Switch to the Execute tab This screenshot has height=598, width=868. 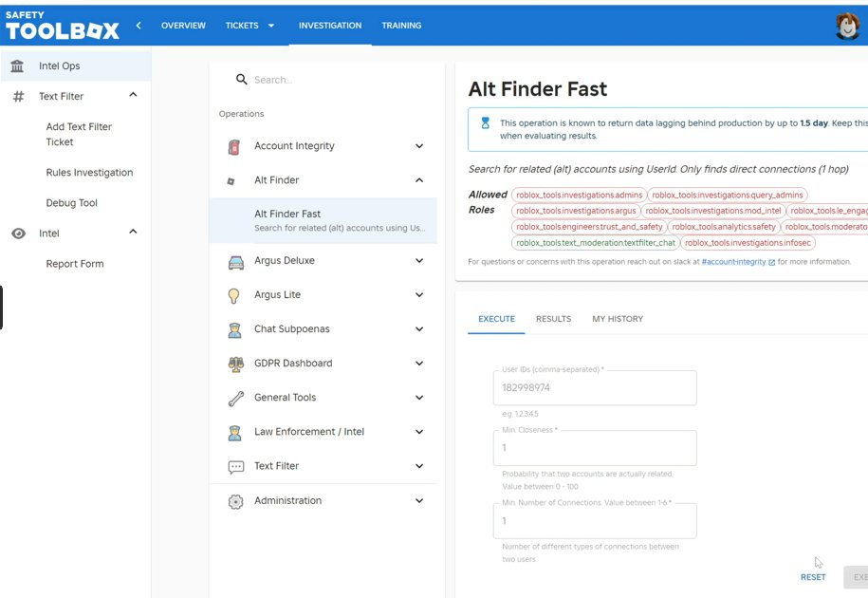coord(496,319)
